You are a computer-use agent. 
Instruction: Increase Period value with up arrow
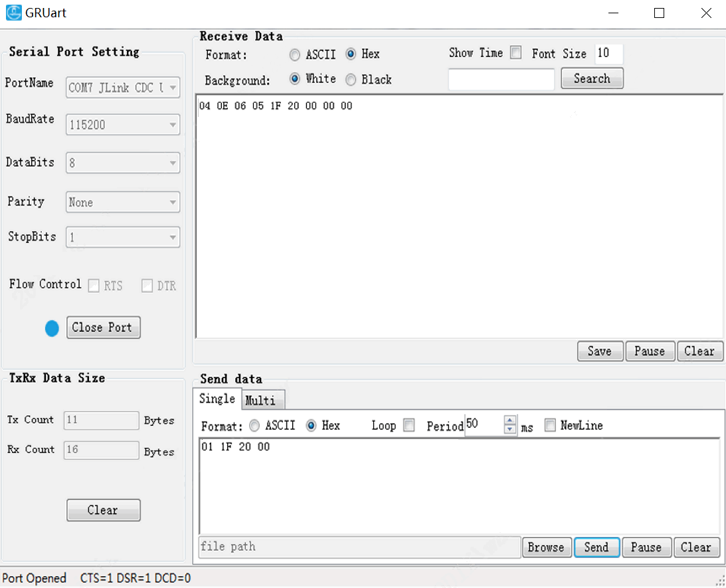(510, 421)
